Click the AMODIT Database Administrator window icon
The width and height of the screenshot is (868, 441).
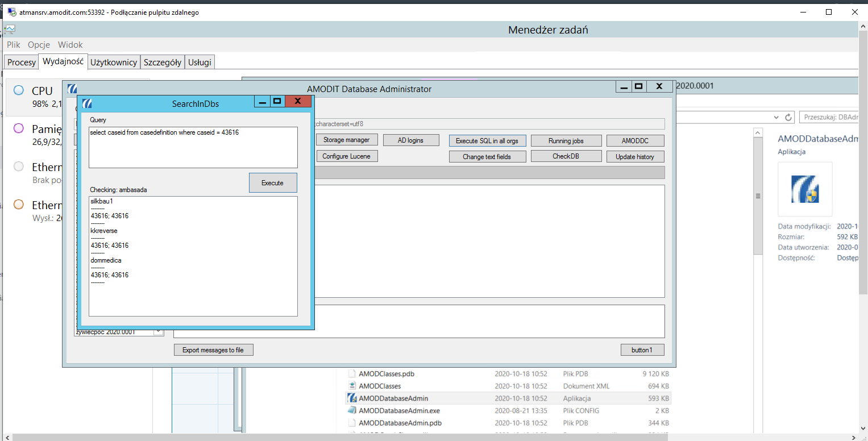72,89
